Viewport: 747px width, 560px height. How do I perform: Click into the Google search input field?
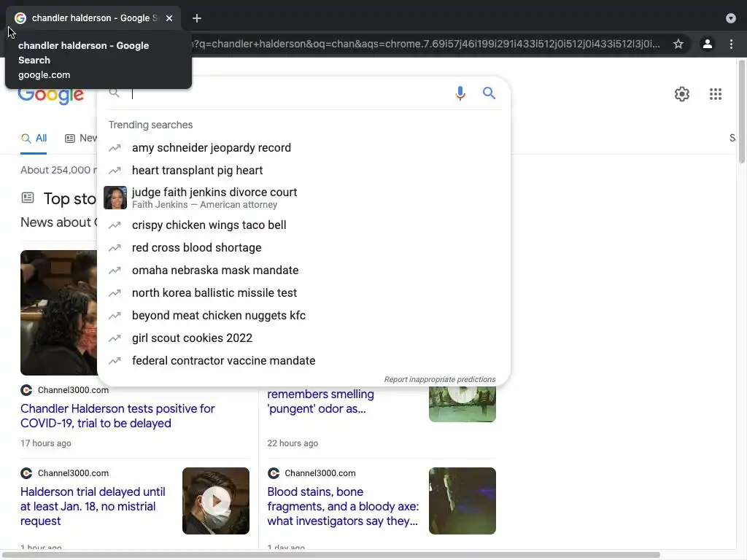pyautogui.click(x=288, y=93)
